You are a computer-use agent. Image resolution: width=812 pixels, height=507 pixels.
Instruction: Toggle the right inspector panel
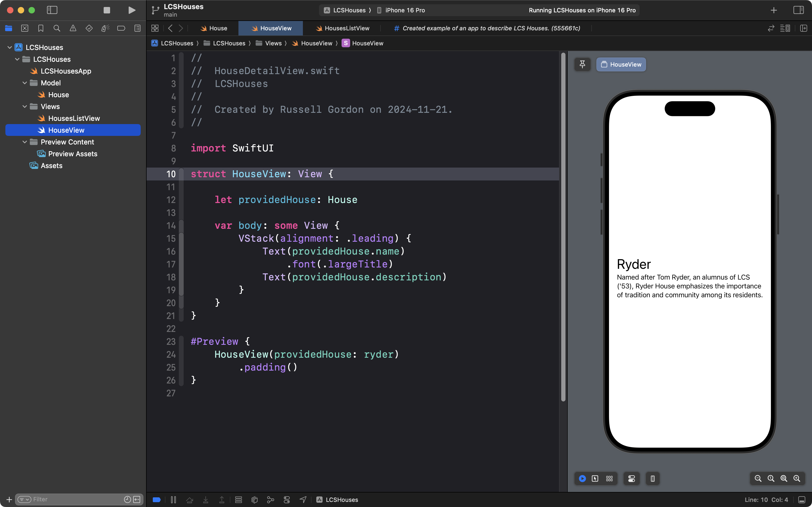click(x=798, y=10)
